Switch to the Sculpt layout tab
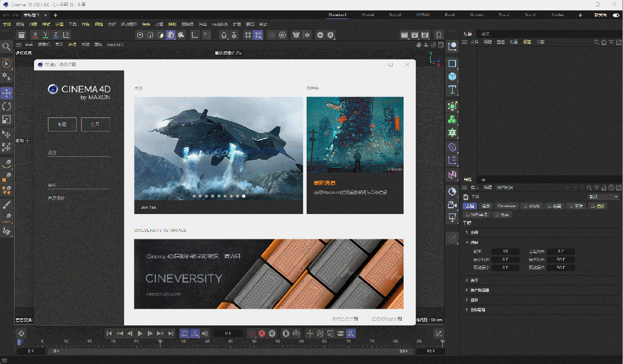 [x=395, y=15]
